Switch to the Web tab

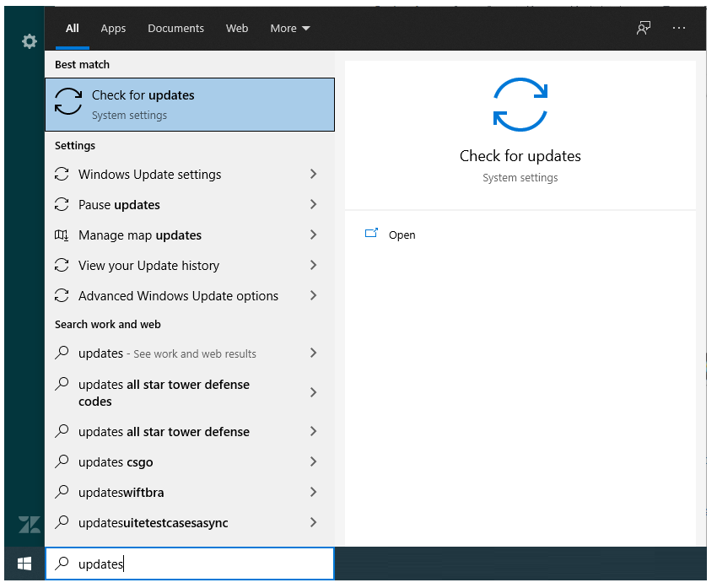[x=237, y=29]
